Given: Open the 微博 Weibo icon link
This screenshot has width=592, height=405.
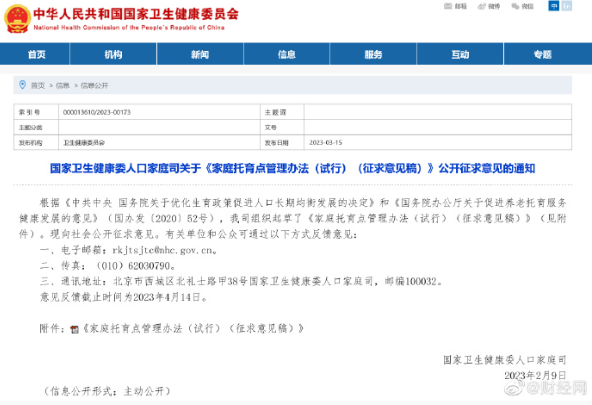Looking at the screenshot, I should 489,6.
